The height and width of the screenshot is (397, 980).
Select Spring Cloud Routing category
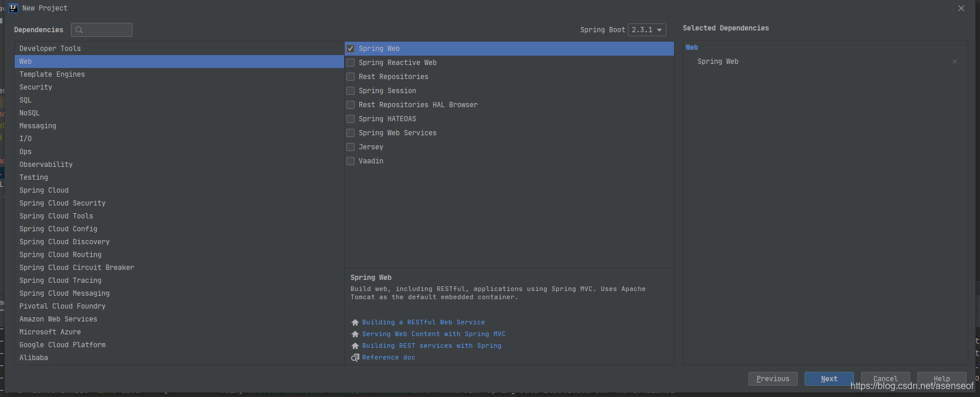pyautogui.click(x=179, y=255)
